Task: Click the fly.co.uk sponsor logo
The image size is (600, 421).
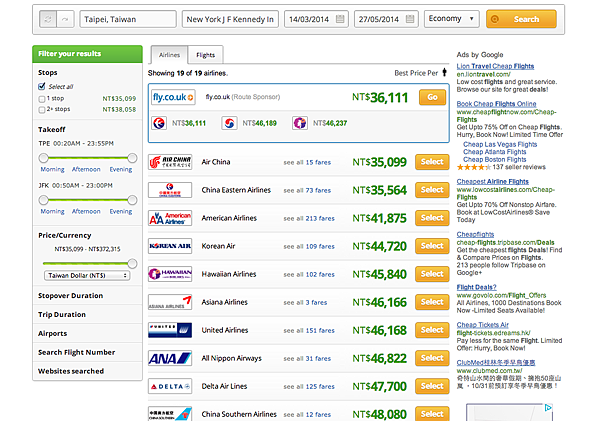Action: tap(173, 97)
